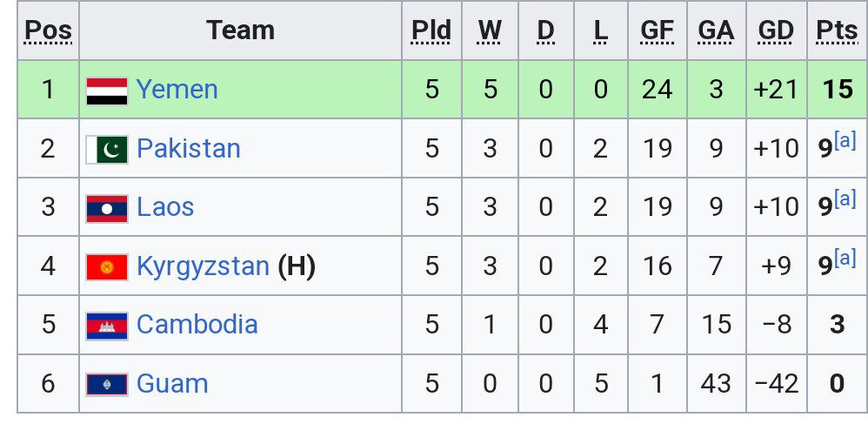Click the Laos flag icon
The height and width of the screenshot is (424, 868).
click(x=107, y=208)
